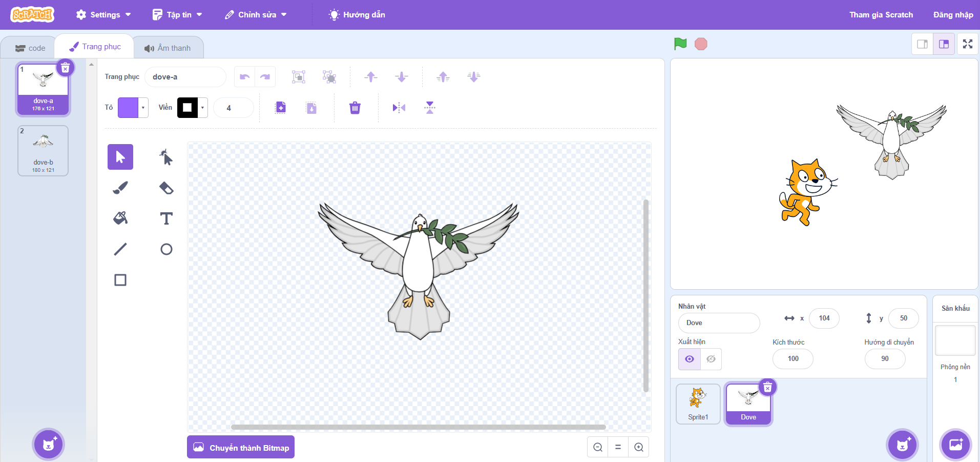
Task: Click the Kích thước size field
Action: 793,359
